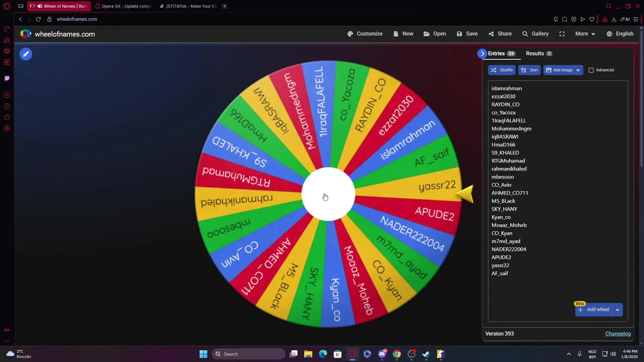Expand the More dropdown menu
Viewport: 644px width, 362px height.
585,34
